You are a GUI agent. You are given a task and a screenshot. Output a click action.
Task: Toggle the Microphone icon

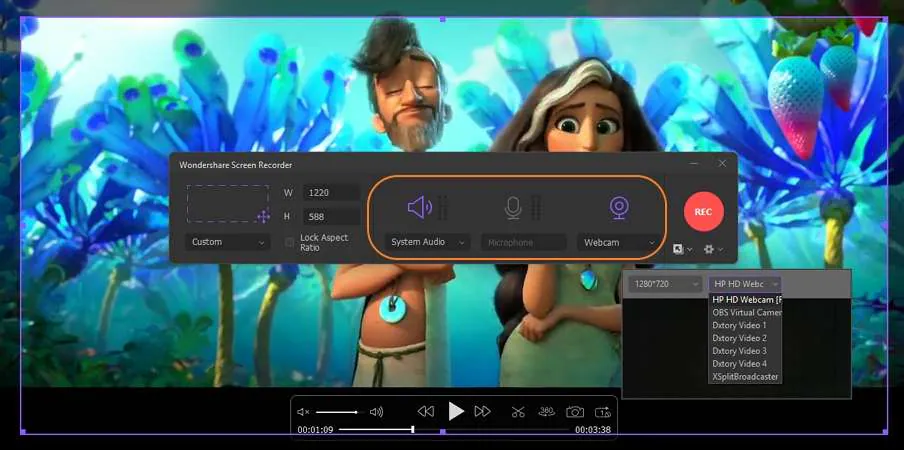point(513,208)
